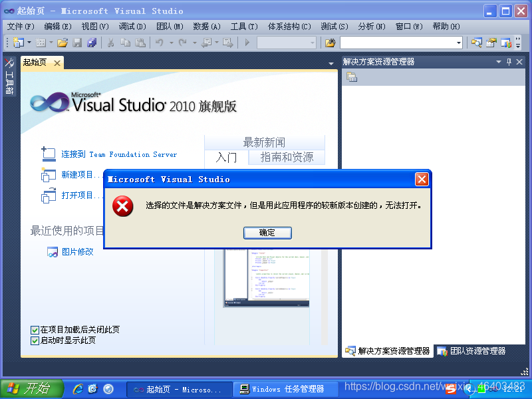Launch Internet Explorer from quick launch
Screen dimensions: 532x399
pos(78,389)
